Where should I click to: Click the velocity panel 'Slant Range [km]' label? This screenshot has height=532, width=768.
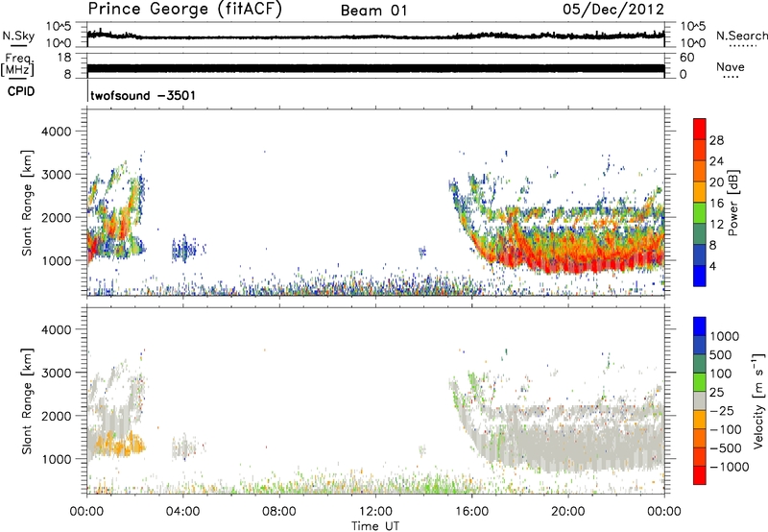click(x=27, y=401)
